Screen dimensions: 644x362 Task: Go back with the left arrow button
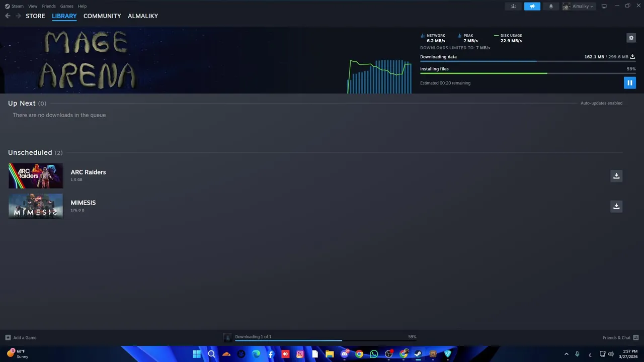tap(8, 16)
